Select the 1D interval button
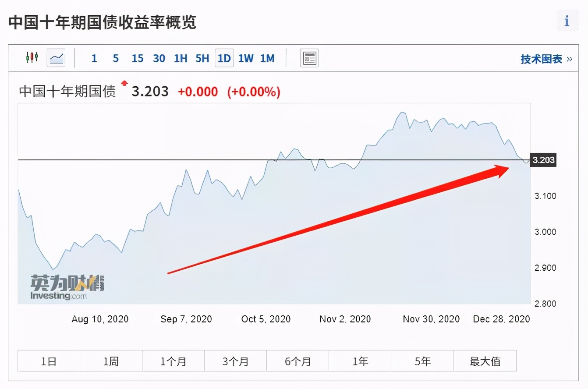 pos(224,58)
